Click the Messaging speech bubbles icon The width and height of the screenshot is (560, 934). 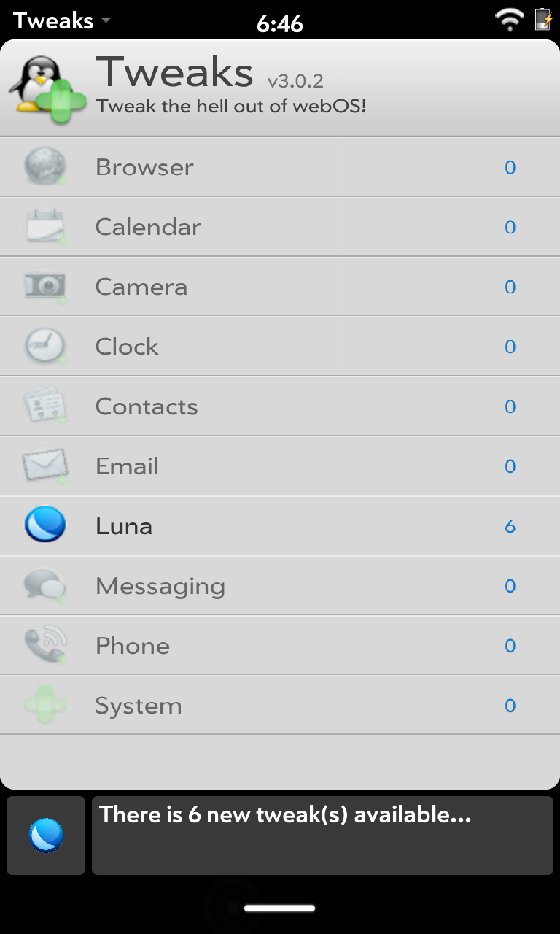coord(45,586)
